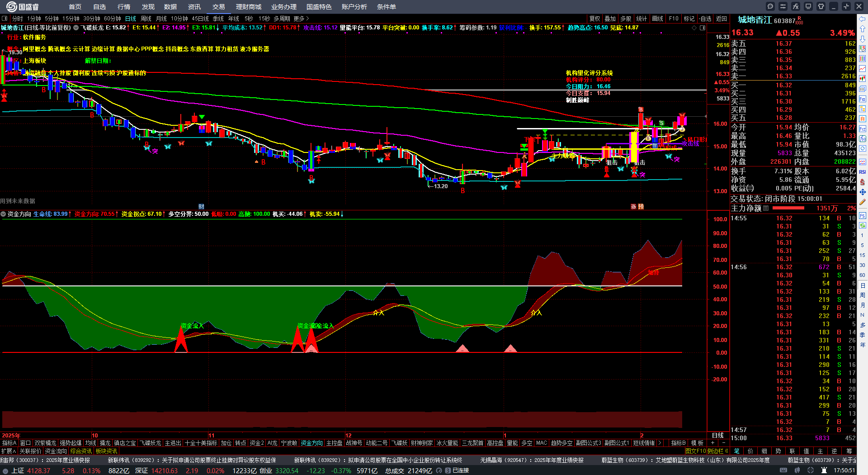Screen dimensions: 868x475
Task: Open the 理财商城 menu
Action: click(x=249, y=7)
